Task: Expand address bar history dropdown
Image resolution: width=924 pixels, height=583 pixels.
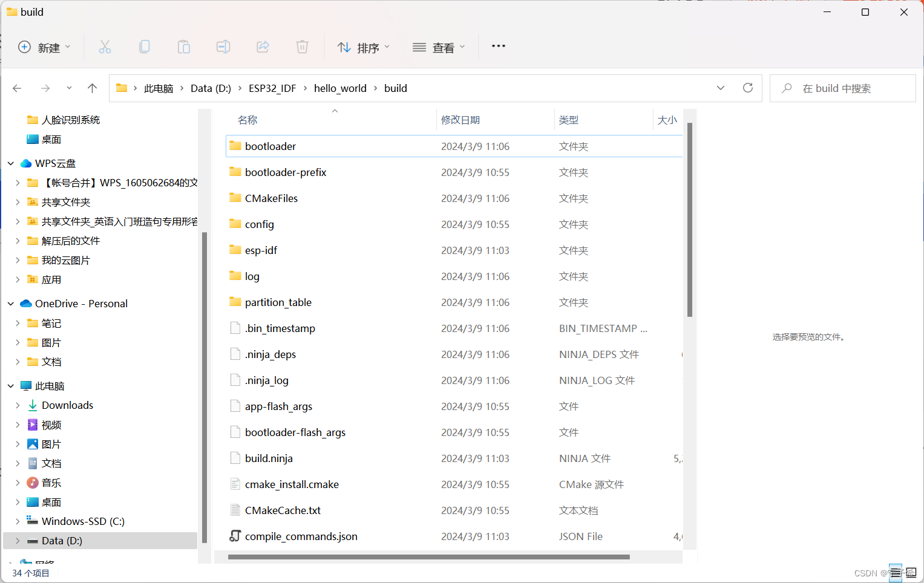Action: click(x=721, y=88)
